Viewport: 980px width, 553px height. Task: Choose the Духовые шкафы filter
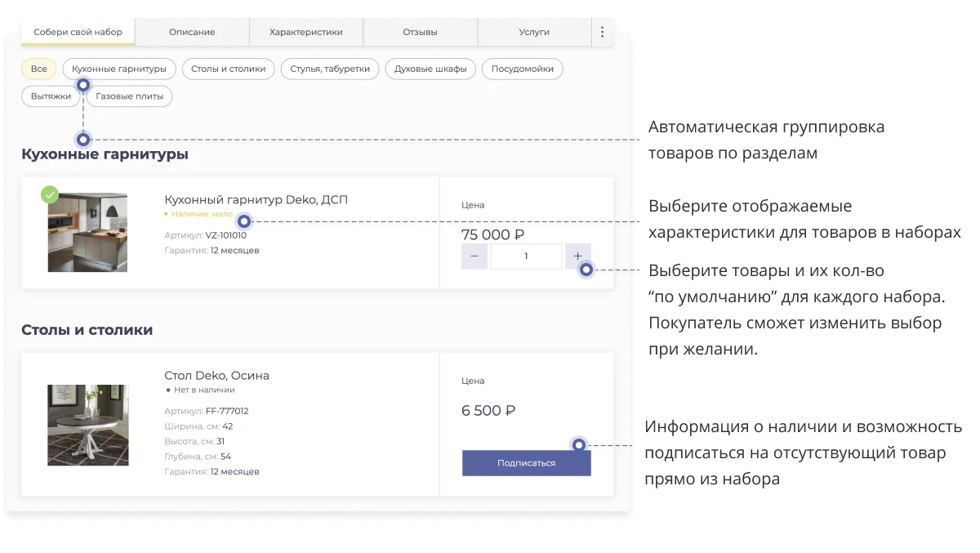[430, 69]
